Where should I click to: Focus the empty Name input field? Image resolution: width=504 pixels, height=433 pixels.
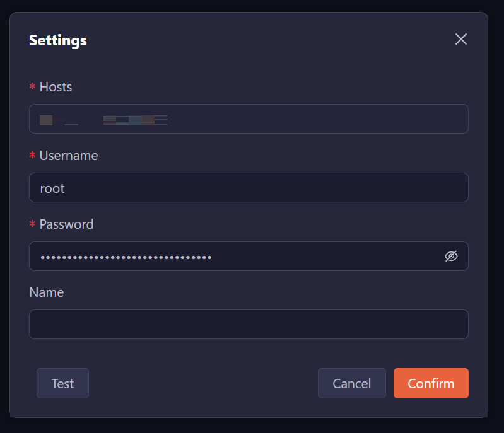click(x=249, y=324)
